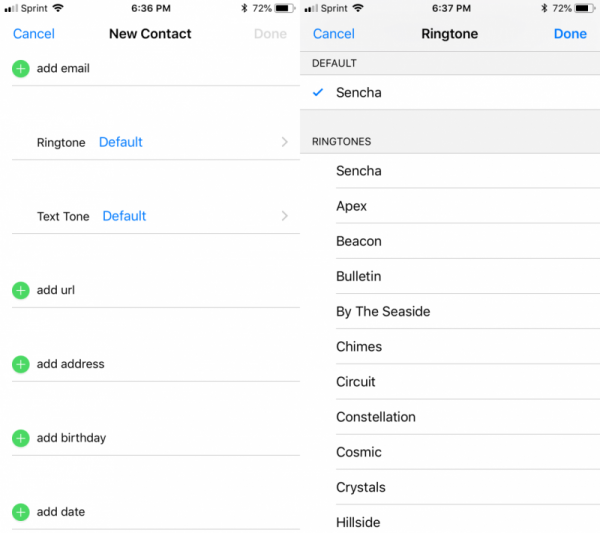Tap green plus icon beside add date
This screenshot has width=600, height=533.
coord(20,512)
